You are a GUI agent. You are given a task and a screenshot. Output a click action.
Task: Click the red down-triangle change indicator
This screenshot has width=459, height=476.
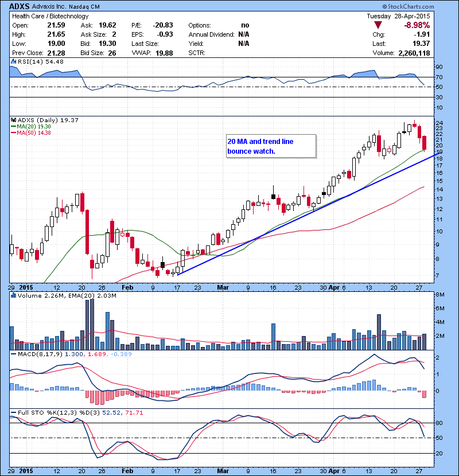click(x=378, y=25)
